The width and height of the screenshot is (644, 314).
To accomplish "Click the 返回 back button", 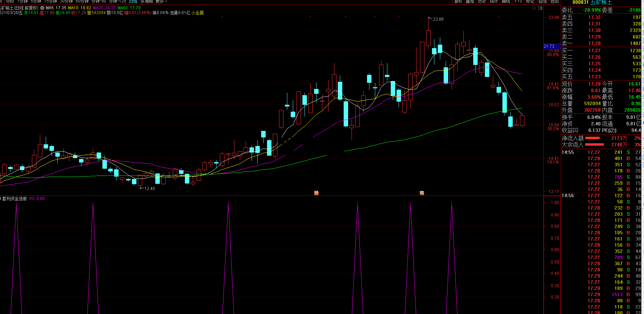I will [554, 1].
